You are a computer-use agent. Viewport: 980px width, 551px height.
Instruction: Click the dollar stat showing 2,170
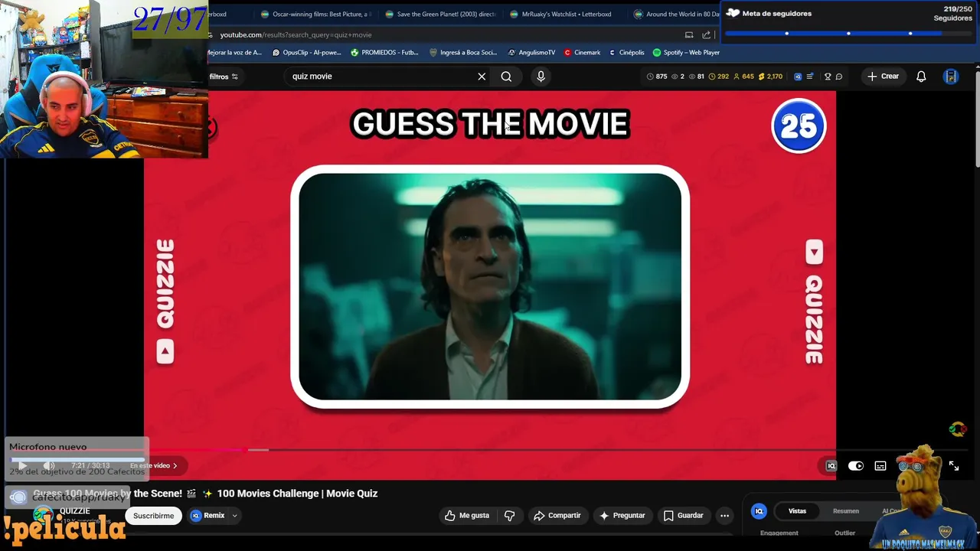click(770, 77)
